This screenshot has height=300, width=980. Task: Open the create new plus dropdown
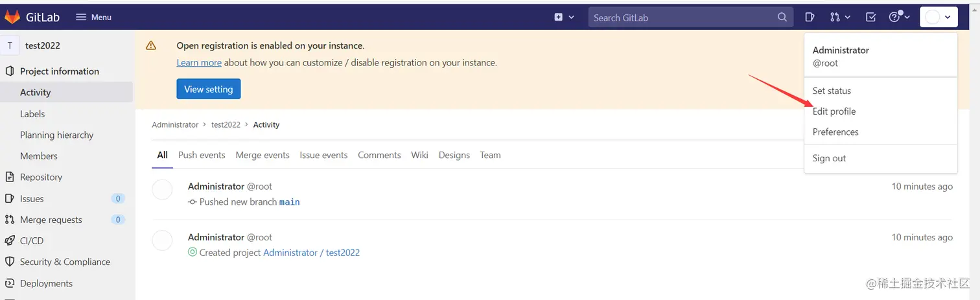564,17
